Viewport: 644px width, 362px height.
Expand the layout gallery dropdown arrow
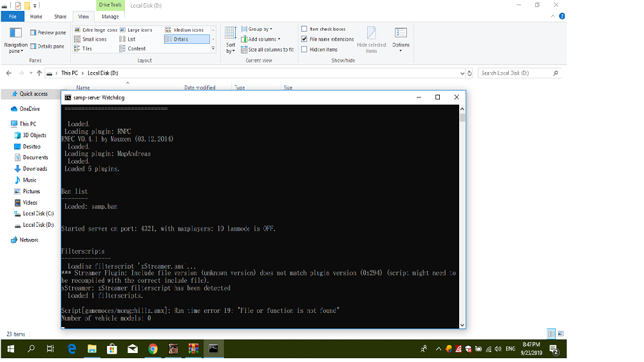click(213, 48)
